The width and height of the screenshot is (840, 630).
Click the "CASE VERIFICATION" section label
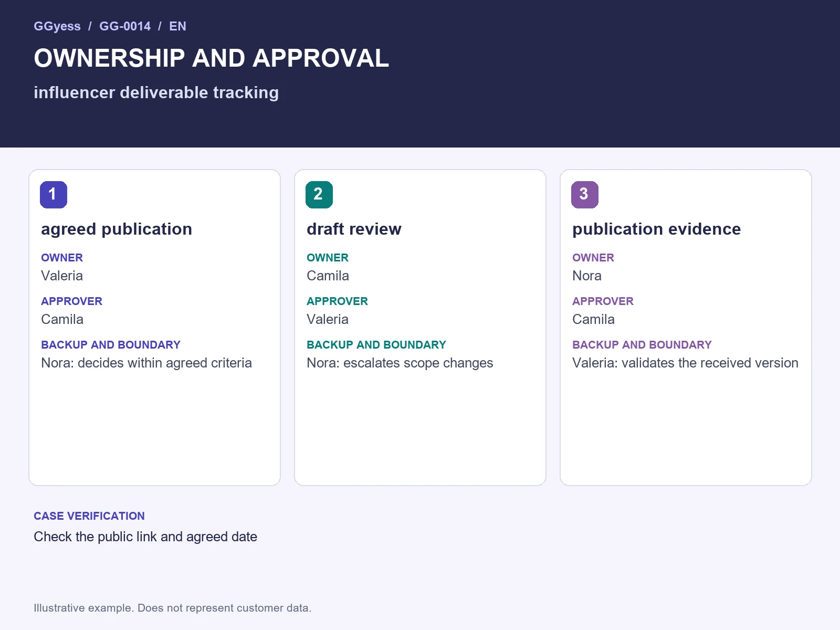coord(89,516)
